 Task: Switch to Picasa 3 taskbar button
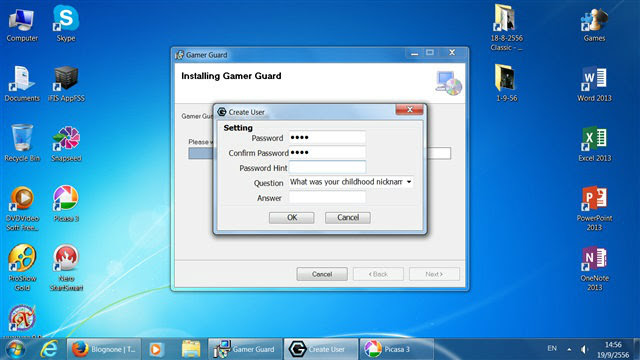click(x=396, y=349)
